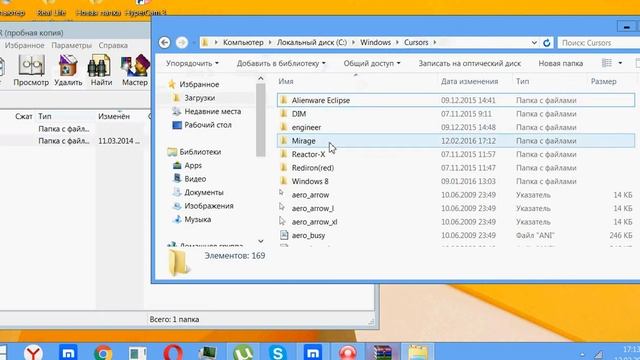Open view options dropdown arrow
Screen dimensions: 640x360
click(x=620, y=63)
